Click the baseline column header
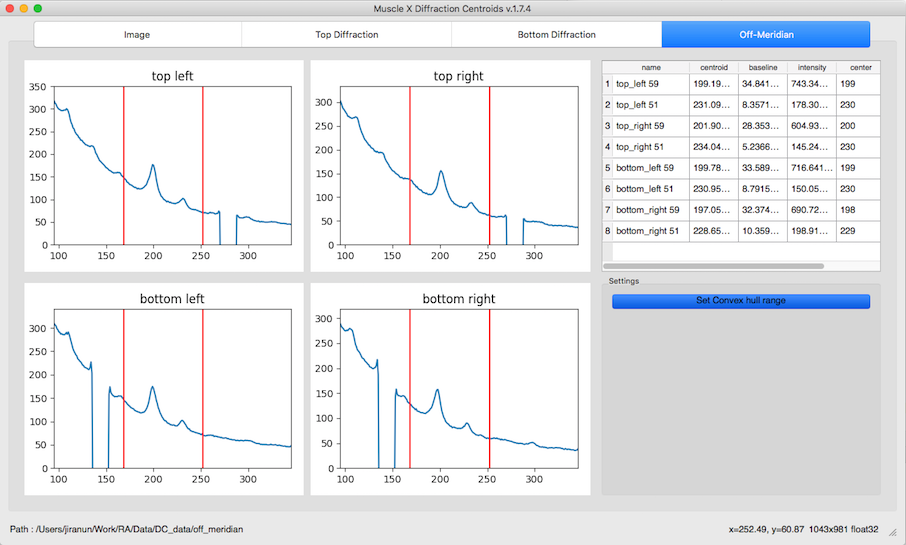906x545 pixels. point(763,68)
